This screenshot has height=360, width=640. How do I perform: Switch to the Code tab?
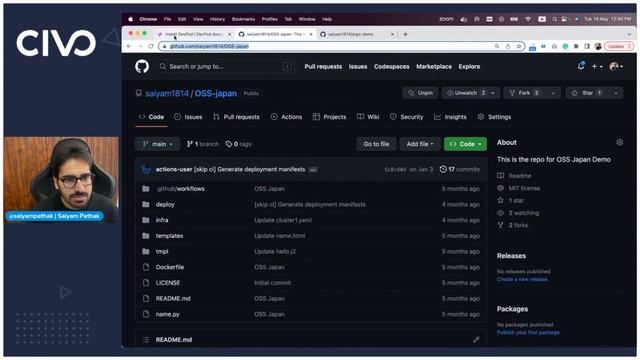pos(151,117)
